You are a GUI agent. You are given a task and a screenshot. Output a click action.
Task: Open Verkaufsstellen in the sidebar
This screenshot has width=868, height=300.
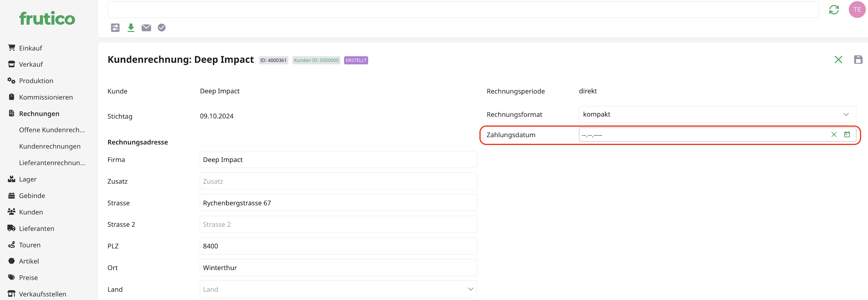pos(43,294)
